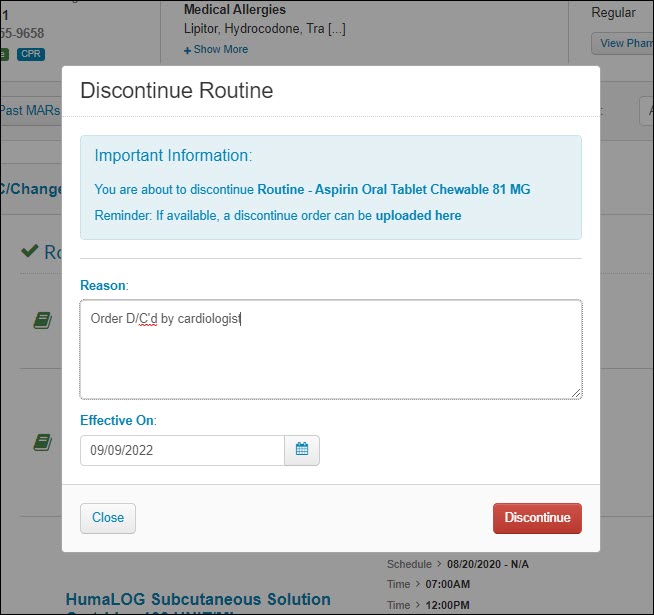Click the View Pharmacy button in background
The image size is (654, 615).
pyautogui.click(x=624, y=43)
